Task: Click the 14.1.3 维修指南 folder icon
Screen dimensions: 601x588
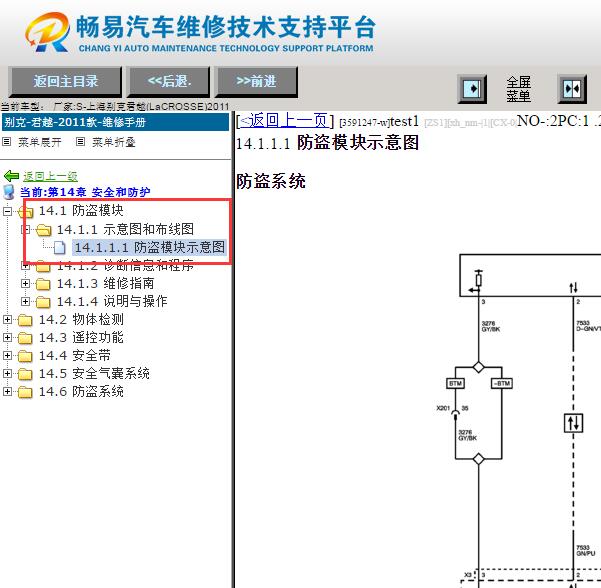Action: (43, 284)
